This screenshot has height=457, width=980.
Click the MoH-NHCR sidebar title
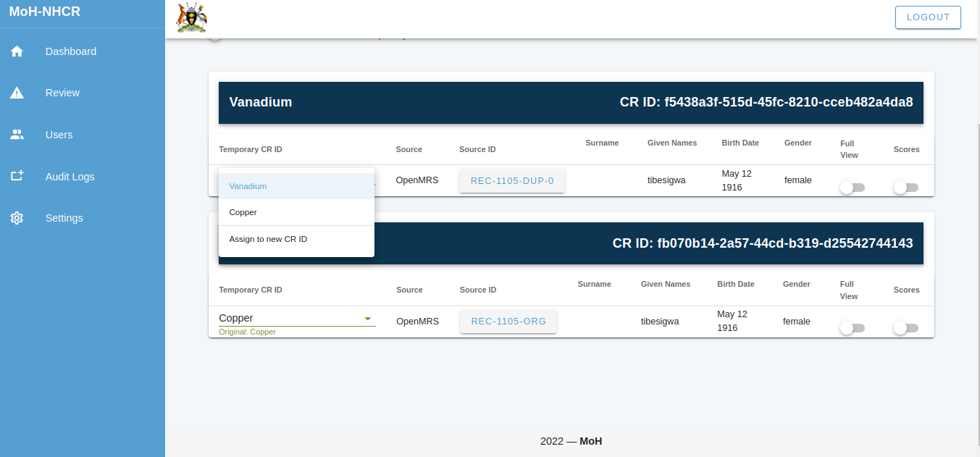pyautogui.click(x=45, y=12)
